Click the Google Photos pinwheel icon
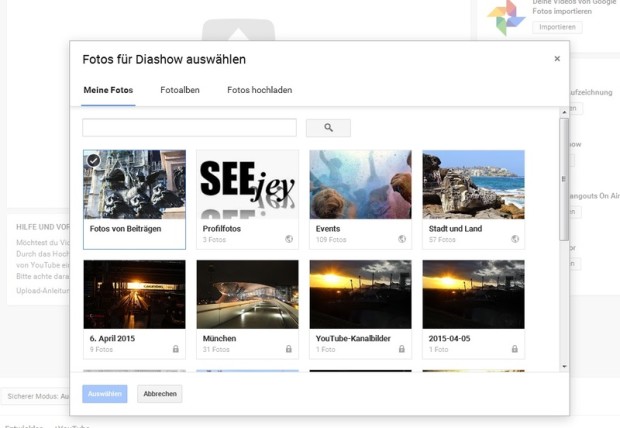The image size is (620, 428). pos(506,17)
